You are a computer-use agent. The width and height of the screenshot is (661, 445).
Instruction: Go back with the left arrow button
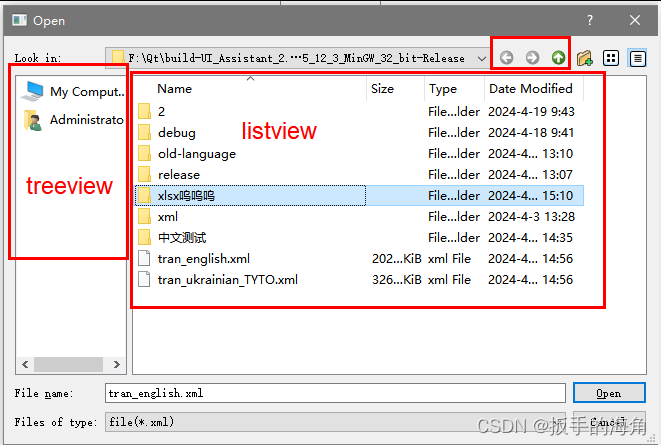point(506,57)
